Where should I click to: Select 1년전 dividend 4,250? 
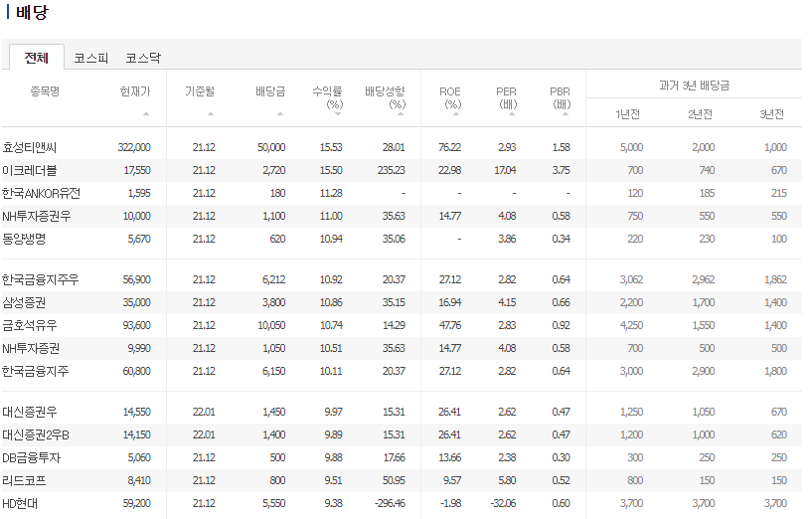tap(631, 325)
